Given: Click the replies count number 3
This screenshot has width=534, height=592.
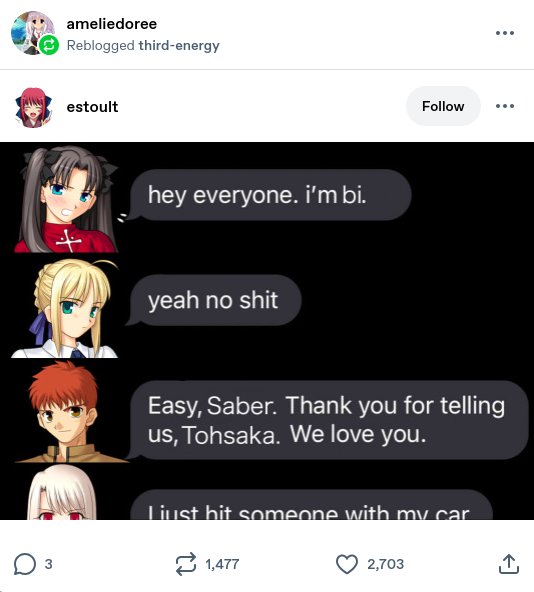Looking at the screenshot, I should 48,564.
